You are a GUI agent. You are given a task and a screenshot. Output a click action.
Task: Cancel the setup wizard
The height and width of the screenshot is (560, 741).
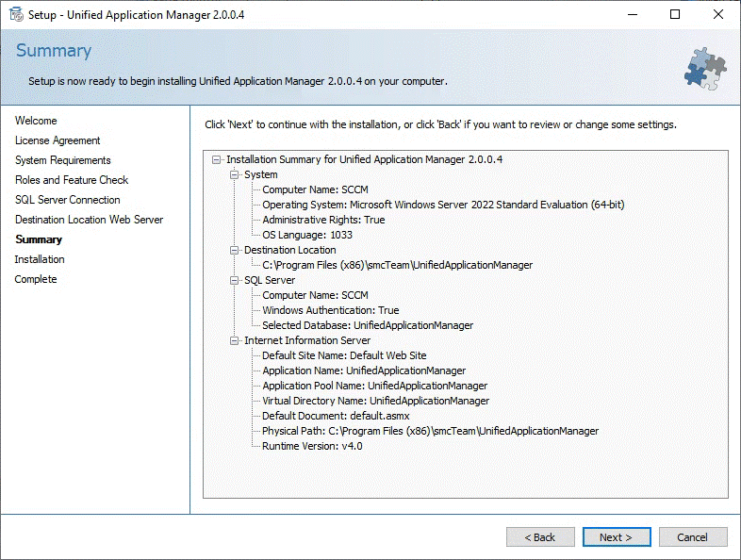click(x=692, y=537)
